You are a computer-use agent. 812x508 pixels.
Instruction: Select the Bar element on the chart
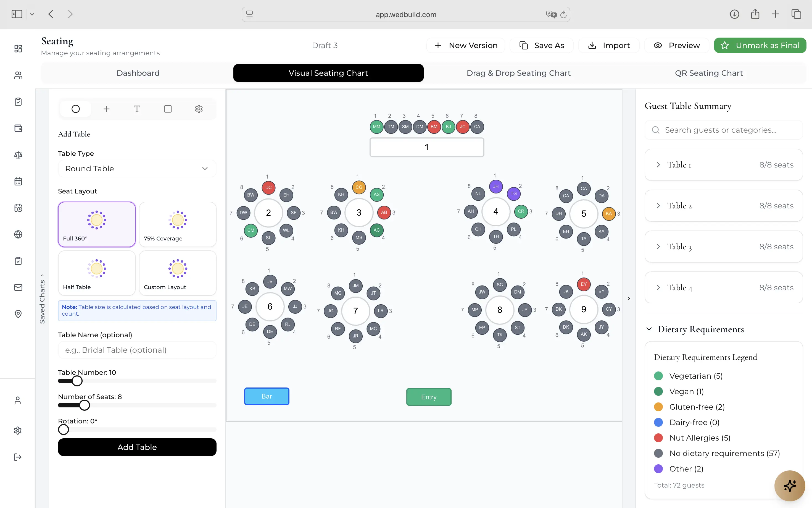point(267,396)
